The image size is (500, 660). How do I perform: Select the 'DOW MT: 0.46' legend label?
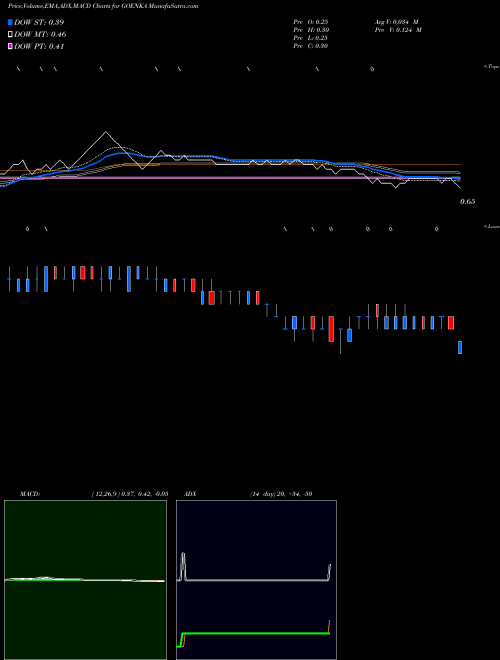(x=40, y=35)
